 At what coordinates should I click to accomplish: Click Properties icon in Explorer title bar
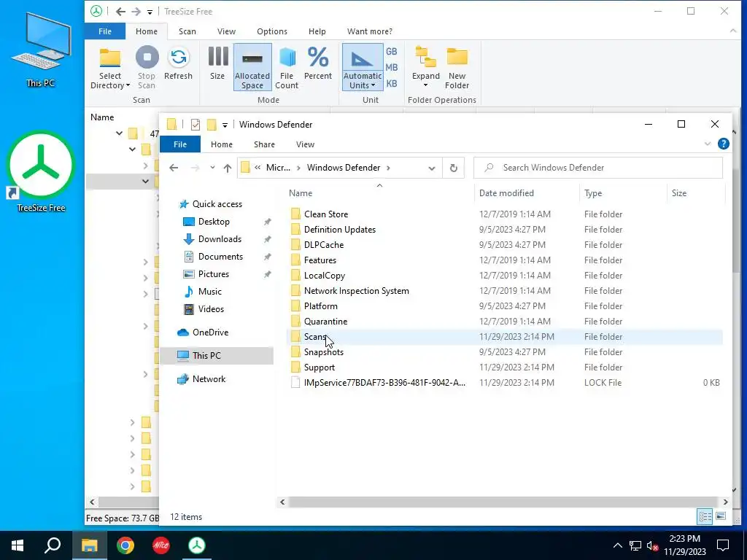pyautogui.click(x=196, y=125)
